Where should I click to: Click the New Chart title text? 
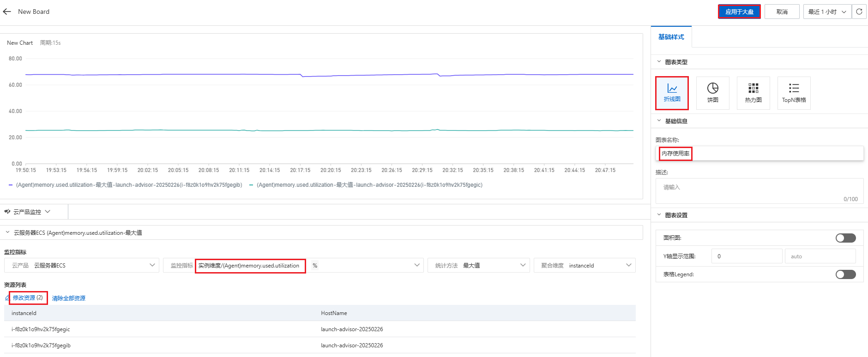point(20,43)
